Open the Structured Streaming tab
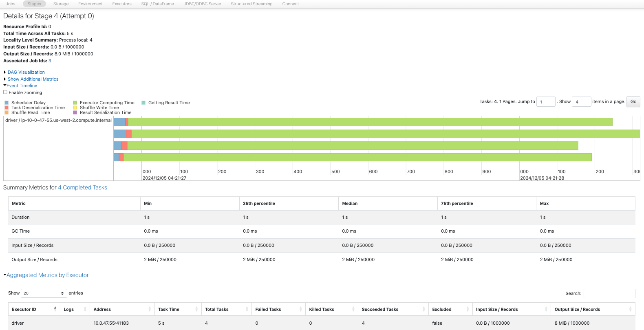 pyautogui.click(x=251, y=4)
